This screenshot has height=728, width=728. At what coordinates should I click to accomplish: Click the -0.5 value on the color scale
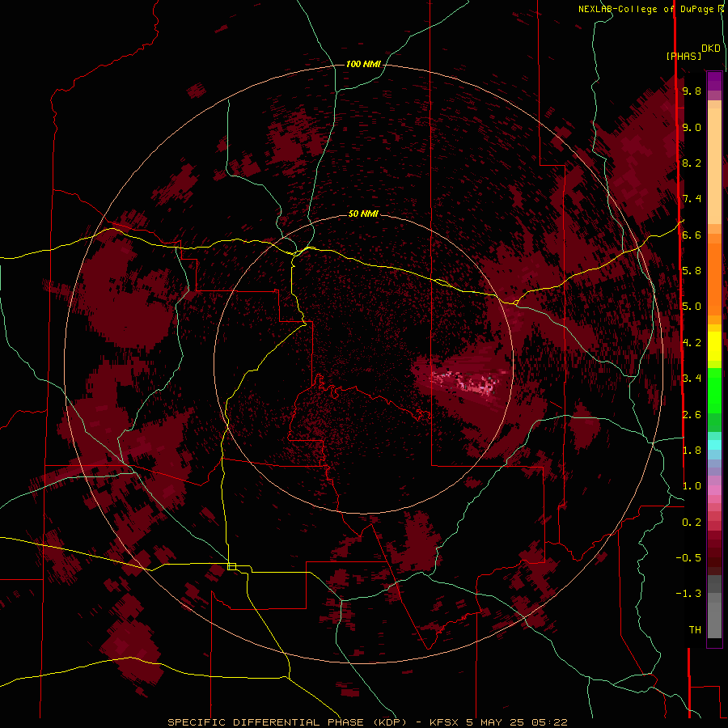tap(688, 557)
